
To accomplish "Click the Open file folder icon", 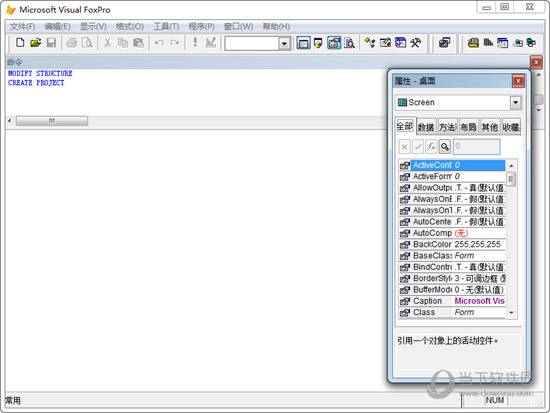I will [x=35, y=43].
